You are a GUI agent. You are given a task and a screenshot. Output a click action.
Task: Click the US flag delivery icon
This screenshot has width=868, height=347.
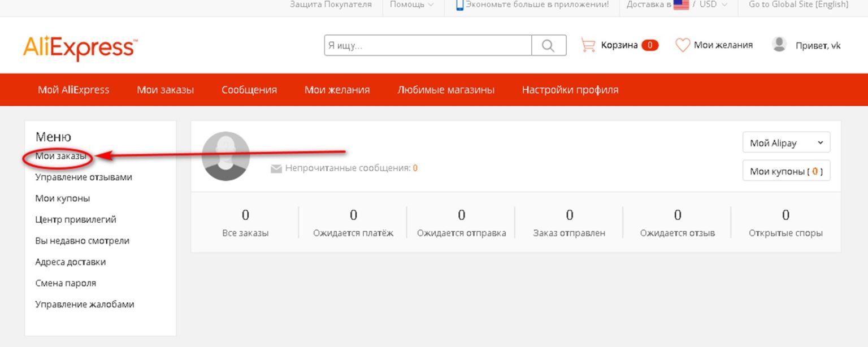pos(681,5)
